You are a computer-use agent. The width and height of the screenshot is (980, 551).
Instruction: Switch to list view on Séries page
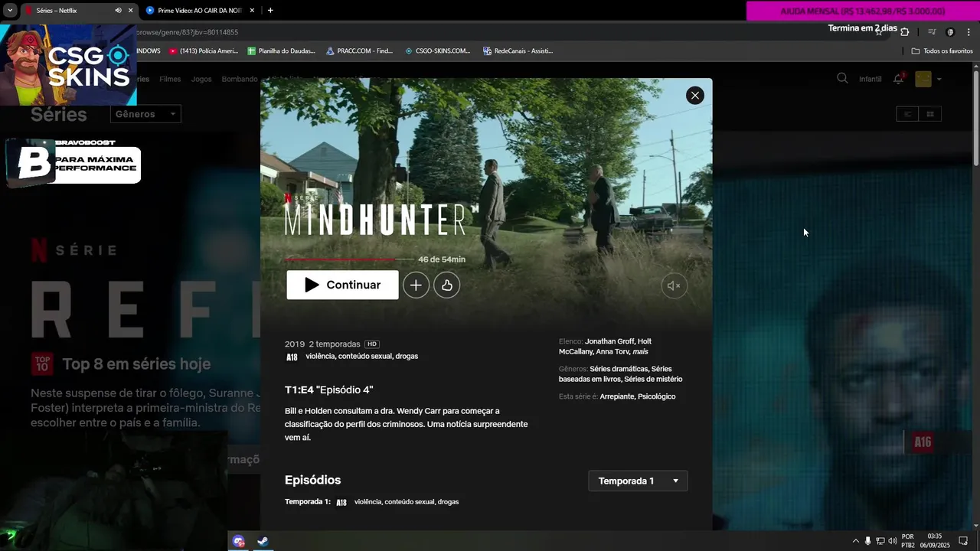[907, 114]
